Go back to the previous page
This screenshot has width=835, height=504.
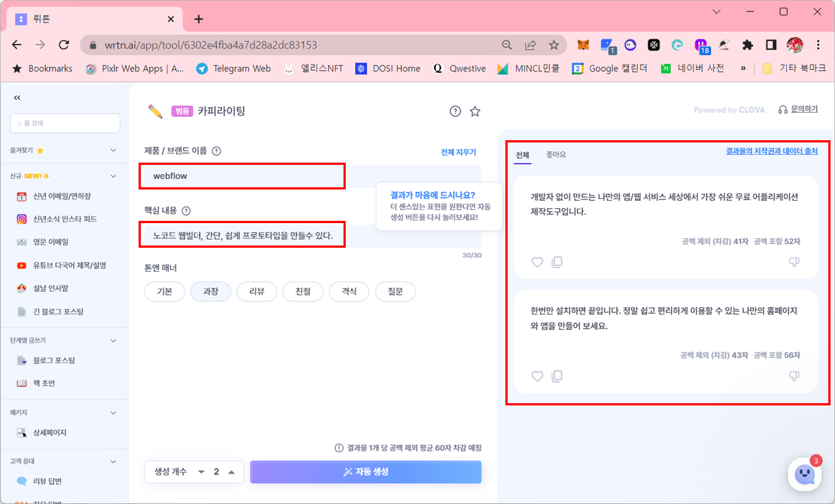[x=17, y=45]
